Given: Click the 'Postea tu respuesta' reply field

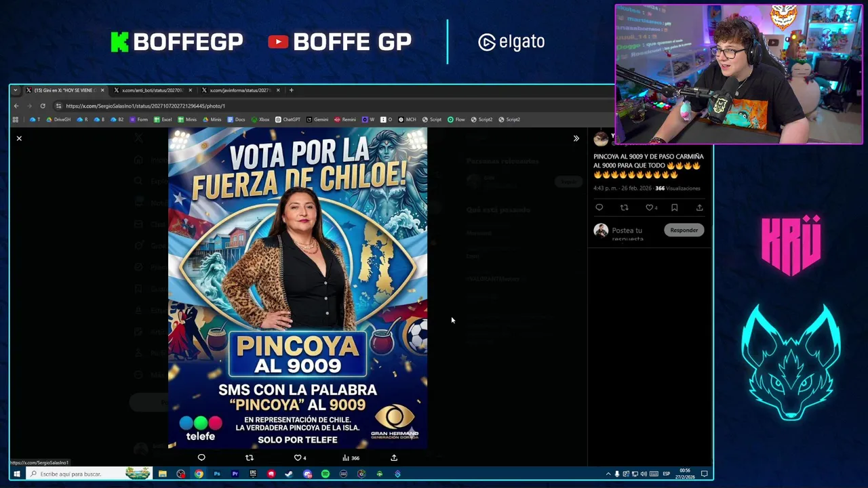Looking at the screenshot, I should (627, 234).
